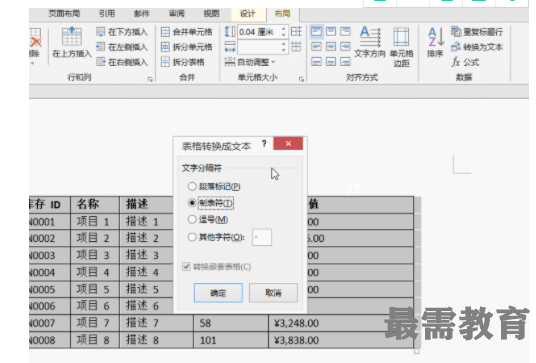Select Align Bottom Right alignment icon
The width and height of the screenshot is (536, 363).
(345, 62)
